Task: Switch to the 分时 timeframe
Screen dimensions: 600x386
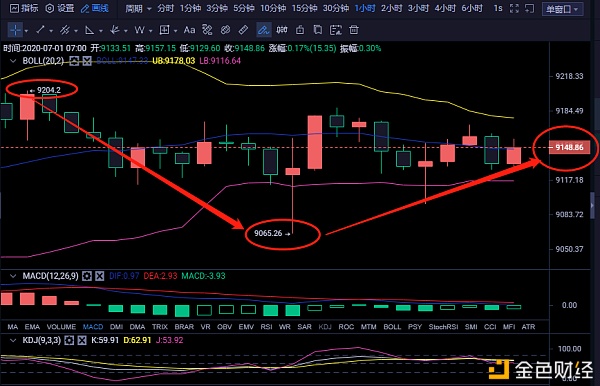Action: tap(165, 8)
